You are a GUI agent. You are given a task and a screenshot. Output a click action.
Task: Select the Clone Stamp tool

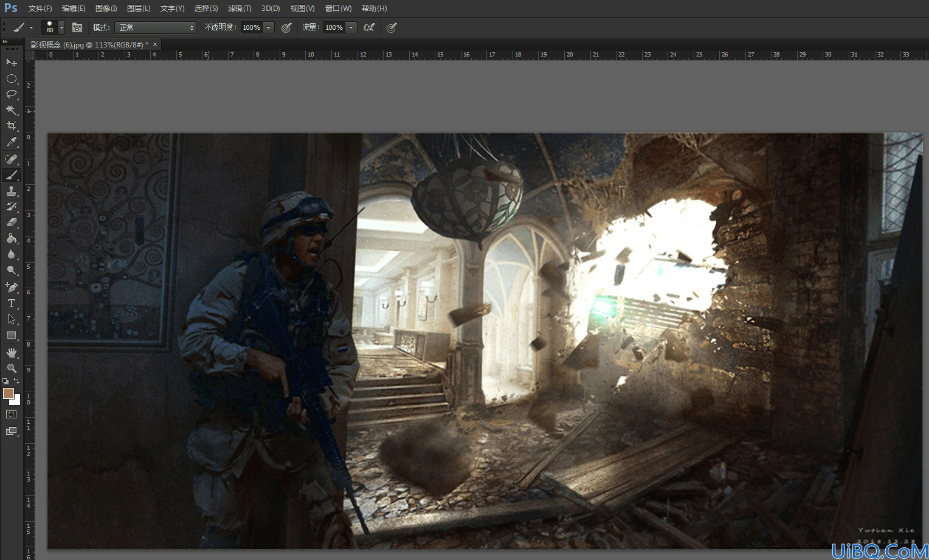click(12, 191)
